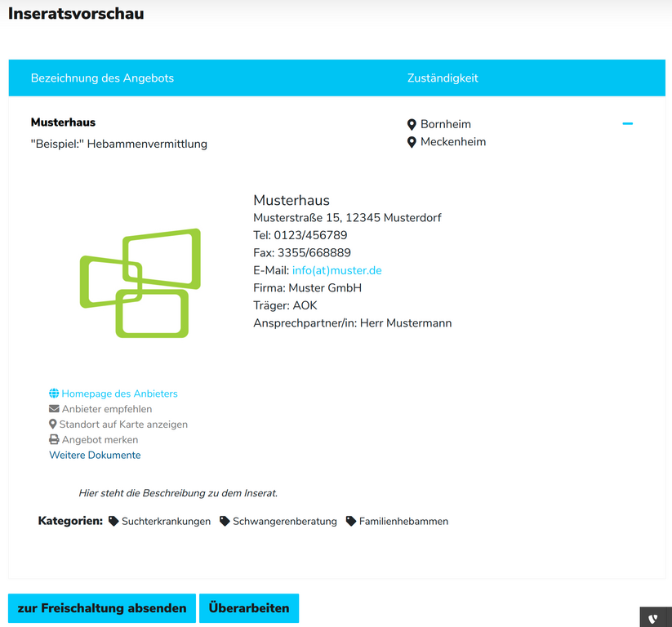Click the Meckenheim location text
Screen dimensions: 672x627
[x=453, y=142]
